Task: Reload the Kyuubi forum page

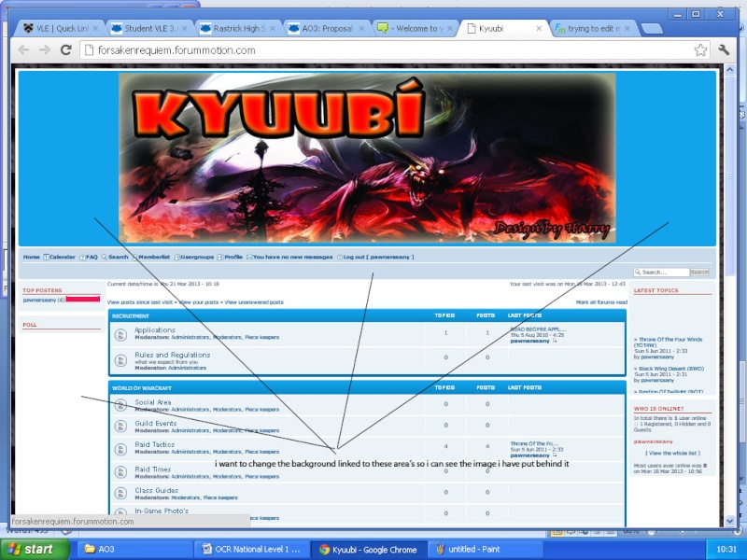Action: point(66,49)
